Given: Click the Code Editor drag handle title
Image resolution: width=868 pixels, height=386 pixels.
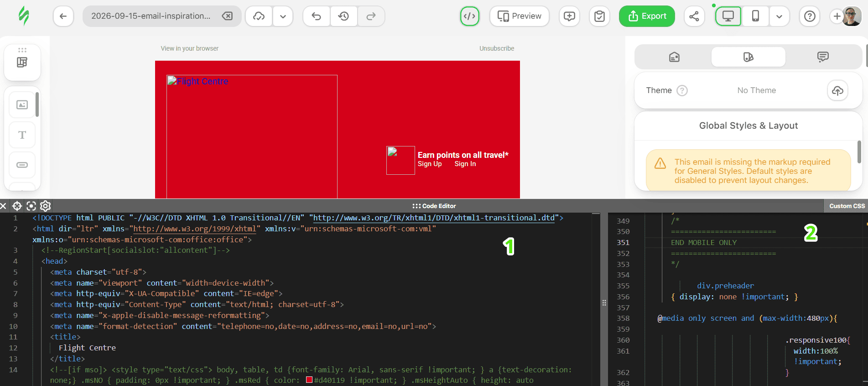Looking at the screenshot, I should (434, 206).
